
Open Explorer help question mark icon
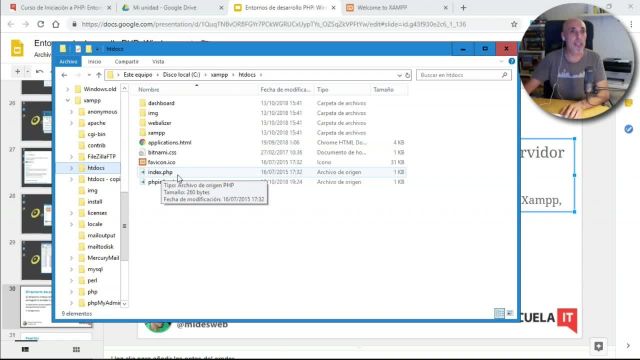coord(512,61)
